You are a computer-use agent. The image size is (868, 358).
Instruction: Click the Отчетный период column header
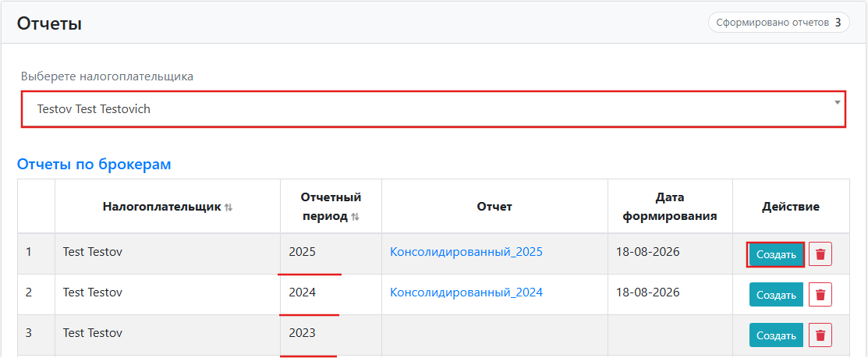click(331, 207)
